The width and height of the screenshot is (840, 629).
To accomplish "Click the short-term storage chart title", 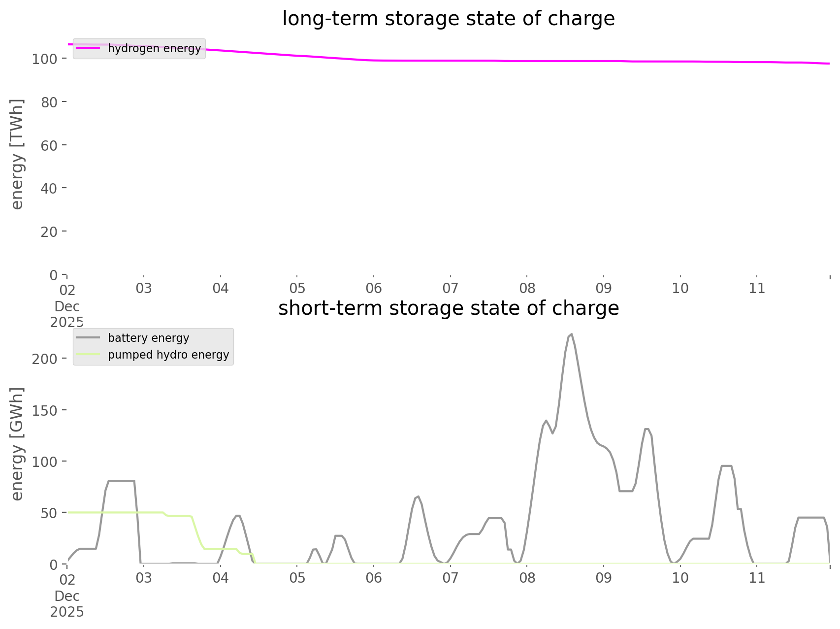I will click(x=448, y=308).
